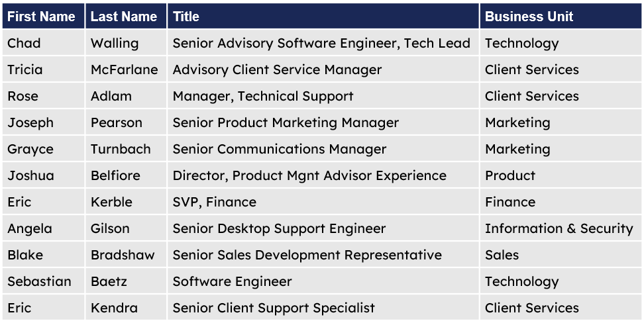644x323 pixels.
Task: Click the Advisory Client Service Manager cell
Action: point(323,69)
